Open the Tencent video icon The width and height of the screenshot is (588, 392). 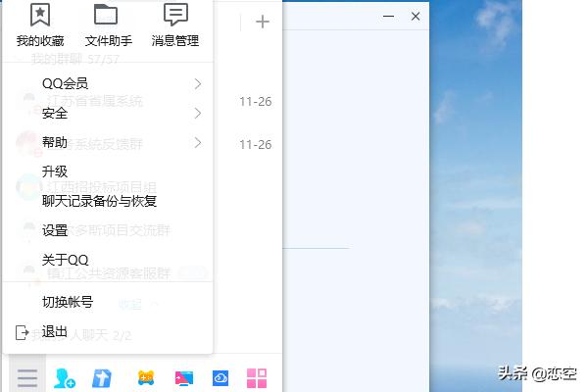(x=183, y=378)
